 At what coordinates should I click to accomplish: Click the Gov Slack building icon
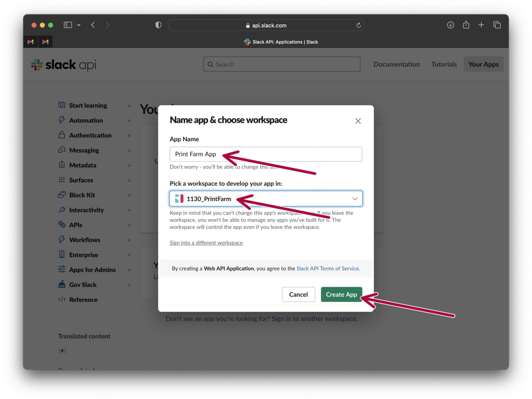click(62, 284)
